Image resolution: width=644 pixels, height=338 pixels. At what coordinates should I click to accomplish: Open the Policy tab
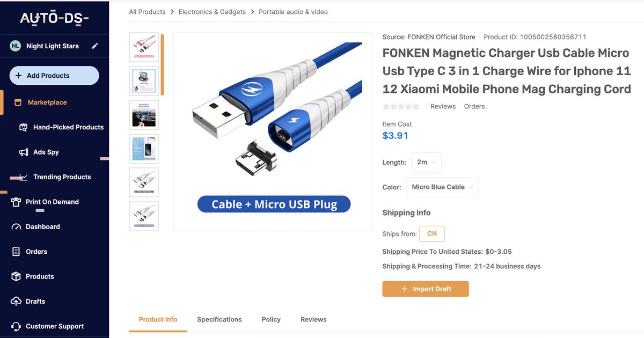coord(271,319)
